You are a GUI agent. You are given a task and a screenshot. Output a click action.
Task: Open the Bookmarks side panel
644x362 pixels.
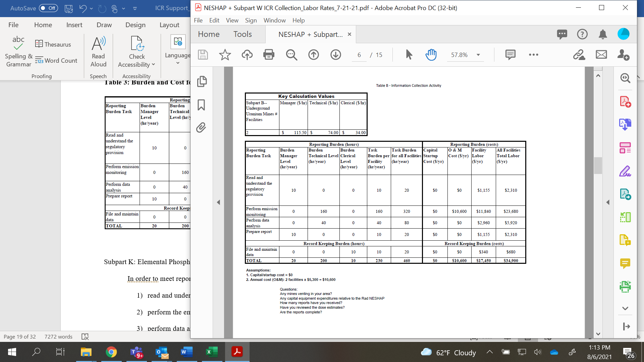201,105
